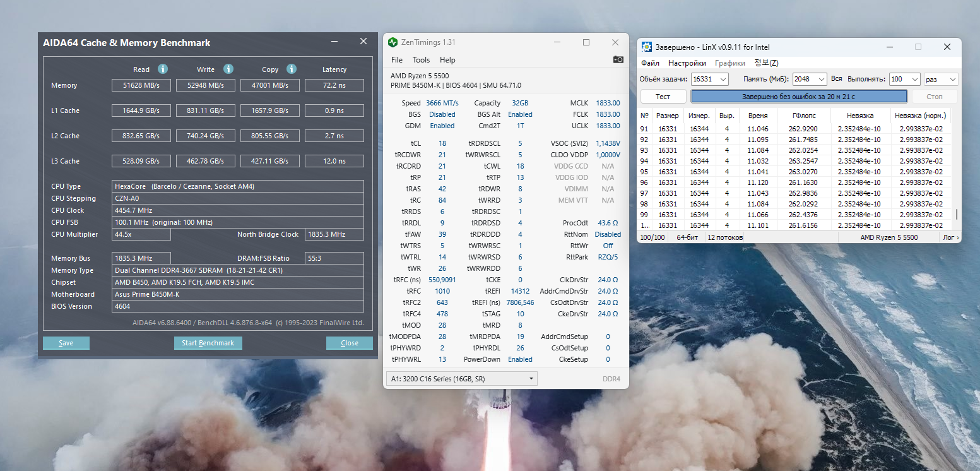Click the RttPark value RZQ/5
This screenshot has height=471, width=980.
click(x=608, y=257)
